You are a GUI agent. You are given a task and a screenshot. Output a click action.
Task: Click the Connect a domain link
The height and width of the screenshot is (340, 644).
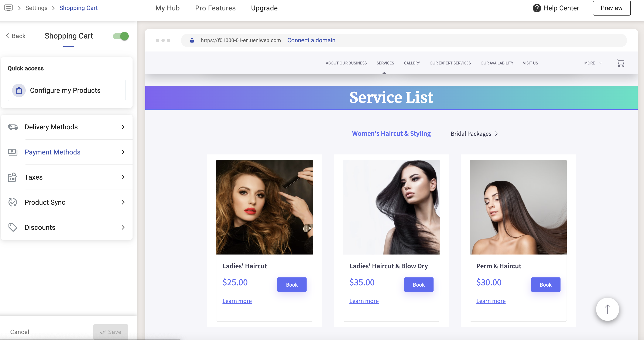click(311, 40)
